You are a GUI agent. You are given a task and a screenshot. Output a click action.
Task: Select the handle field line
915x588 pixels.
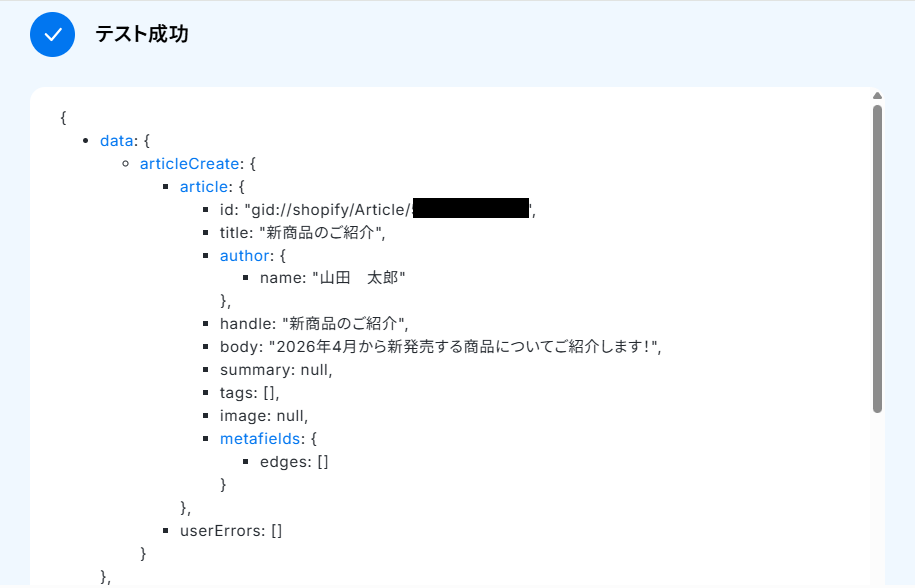pyautogui.click(x=314, y=323)
